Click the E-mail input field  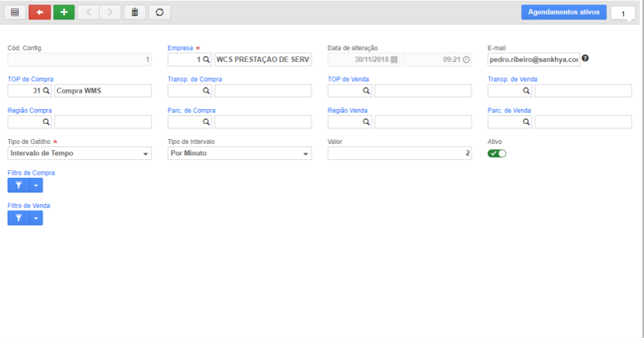(534, 60)
